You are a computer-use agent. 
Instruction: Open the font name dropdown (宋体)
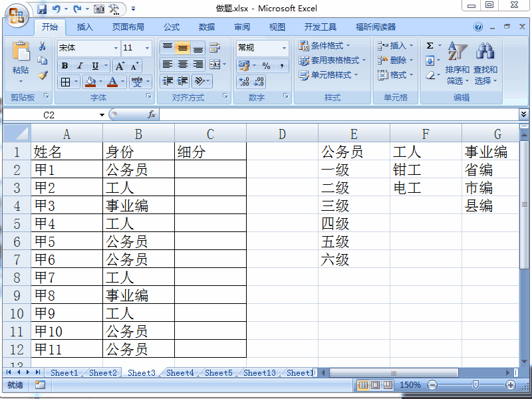[x=116, y=48]
